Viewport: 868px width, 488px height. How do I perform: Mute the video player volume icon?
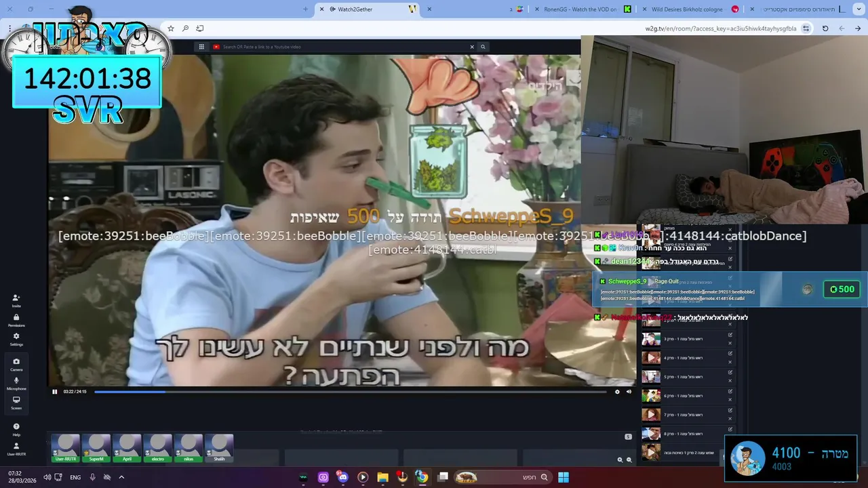point(629,391)
